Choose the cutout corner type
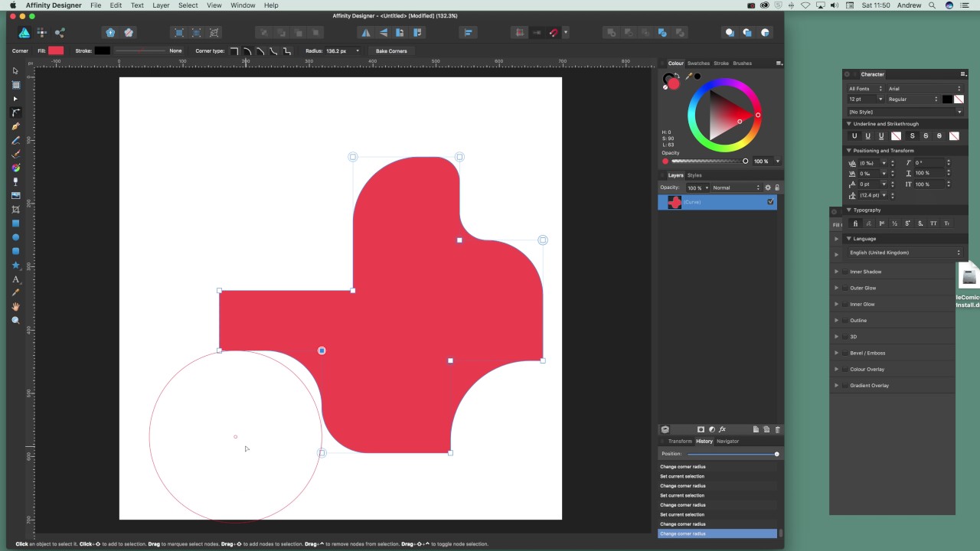The width and height of the screenshot is (980, 551). coord(286,51)
